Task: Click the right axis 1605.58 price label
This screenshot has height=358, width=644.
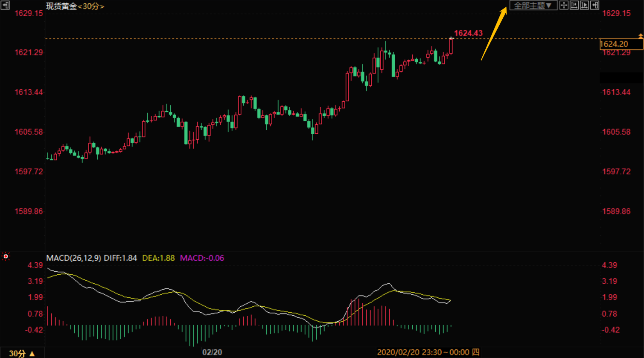Action: click(x=616, y=132)
